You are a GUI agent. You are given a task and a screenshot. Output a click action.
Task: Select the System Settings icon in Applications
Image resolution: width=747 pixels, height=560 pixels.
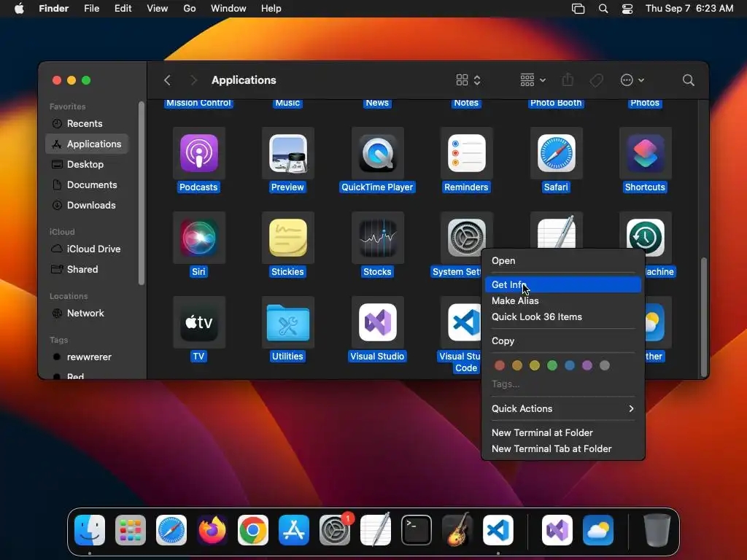pyautogui.click(x=466, y=238)
